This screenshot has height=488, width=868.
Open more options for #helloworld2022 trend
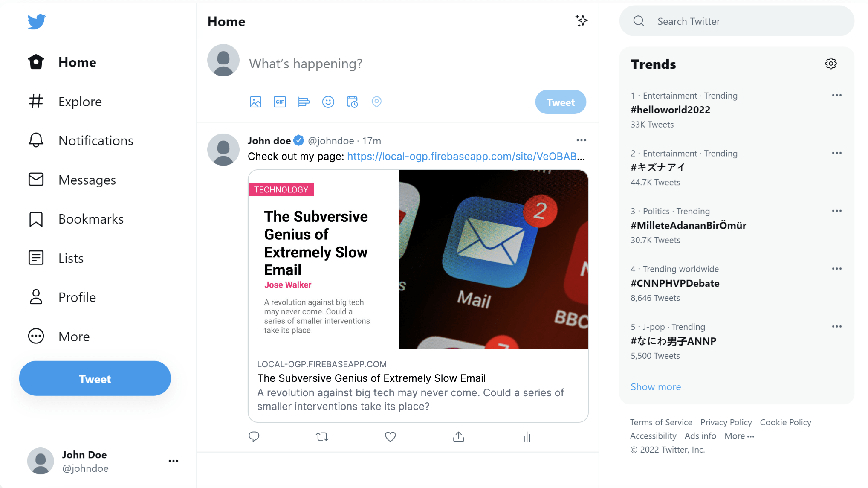(836, 95)
